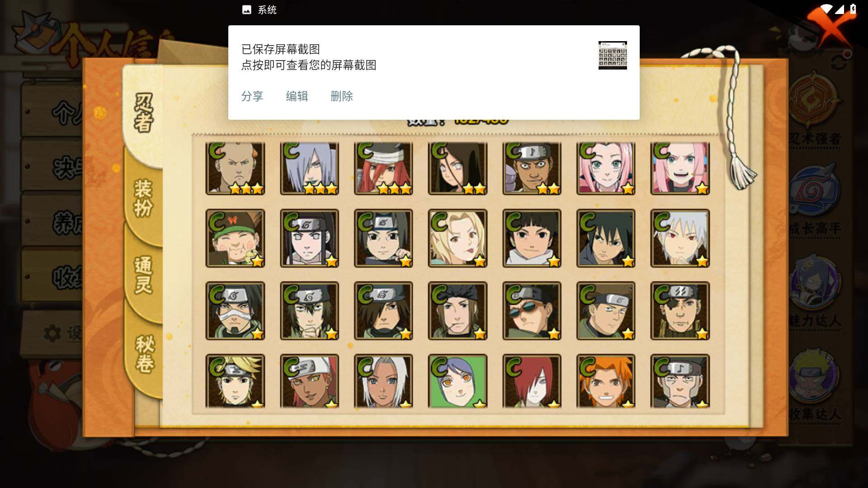This screenshot has width=868, height=488.
Task: Select the white-haired Kakashi portrait with red eye
Action: pyautogui.click(x=680, y=238)
